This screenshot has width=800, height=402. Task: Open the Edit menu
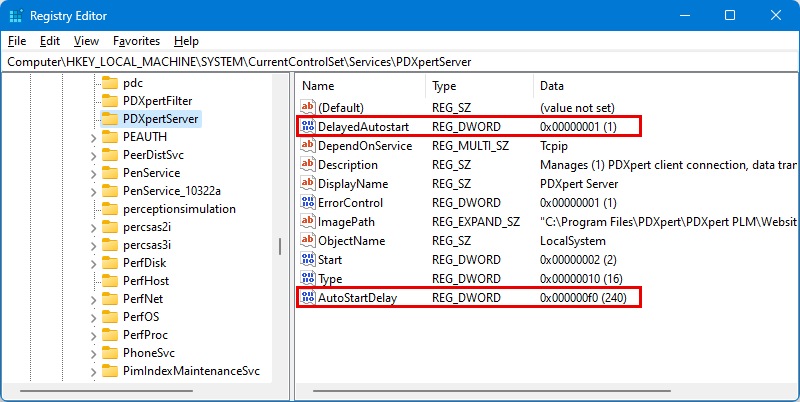(x=49, y=41)
